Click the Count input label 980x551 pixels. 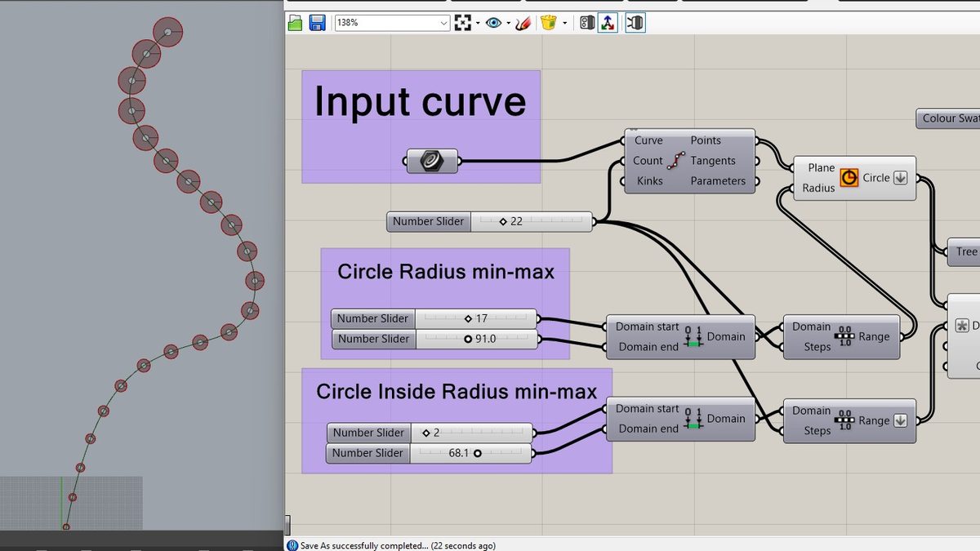pos(648,161)
